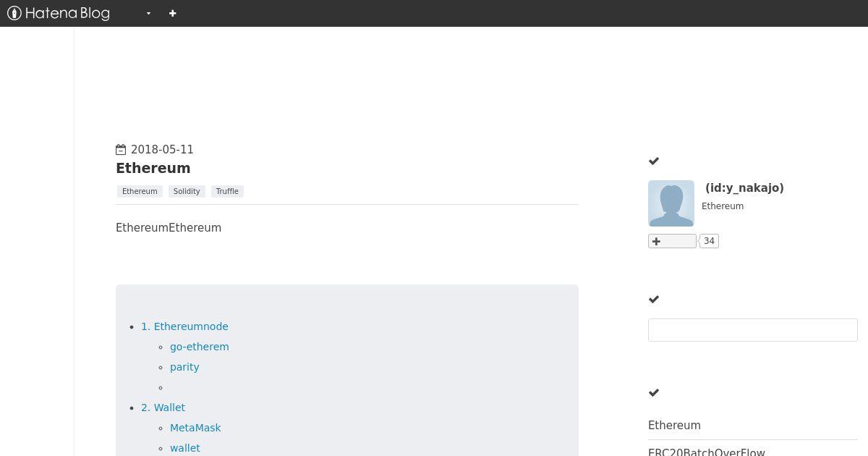Click the checkmark icon above the recent entries
The image size is (868, 456).
pyautogui.click(x=654, y=392)
